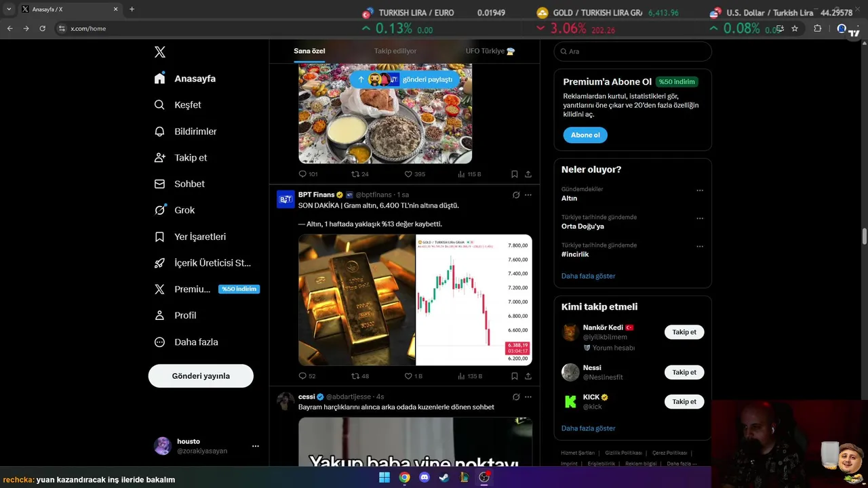Switch to UFO Türkiye tab
The image size is (868, 488).
click(x=490, y=51)
